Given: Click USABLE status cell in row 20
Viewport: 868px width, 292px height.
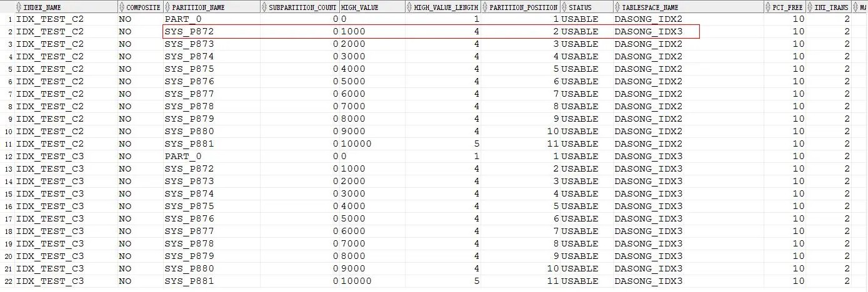Looking at the screenshot, I should tap(587, 256).
